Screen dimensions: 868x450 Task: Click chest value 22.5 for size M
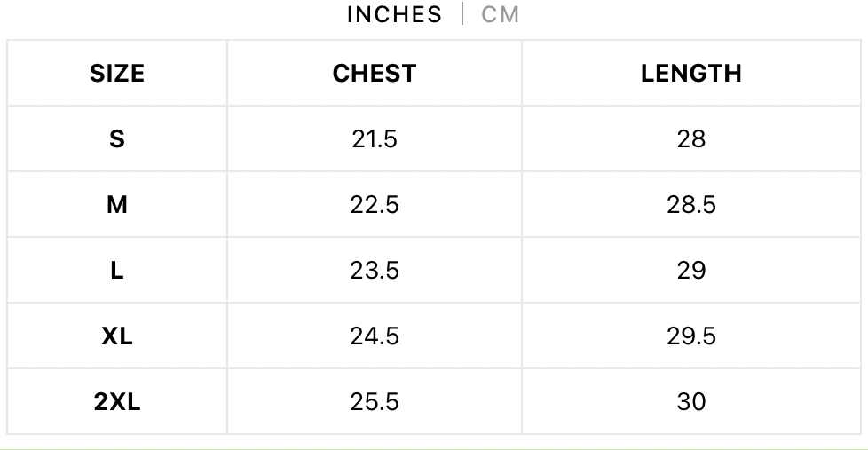coord(375,205)
